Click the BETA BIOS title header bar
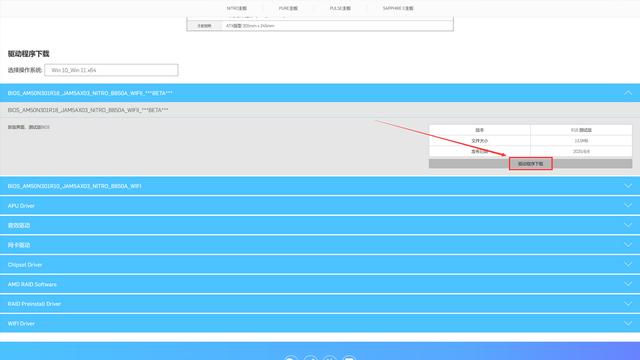 pos(320,93)
